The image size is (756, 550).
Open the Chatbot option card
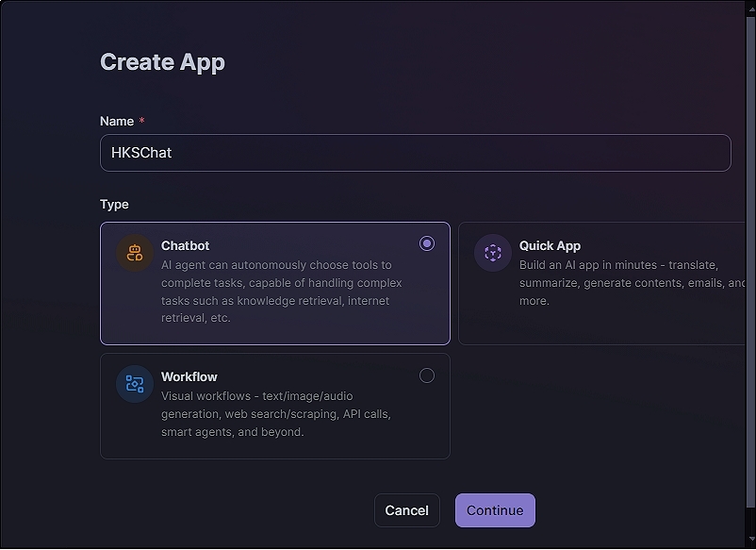coord(275,282)
